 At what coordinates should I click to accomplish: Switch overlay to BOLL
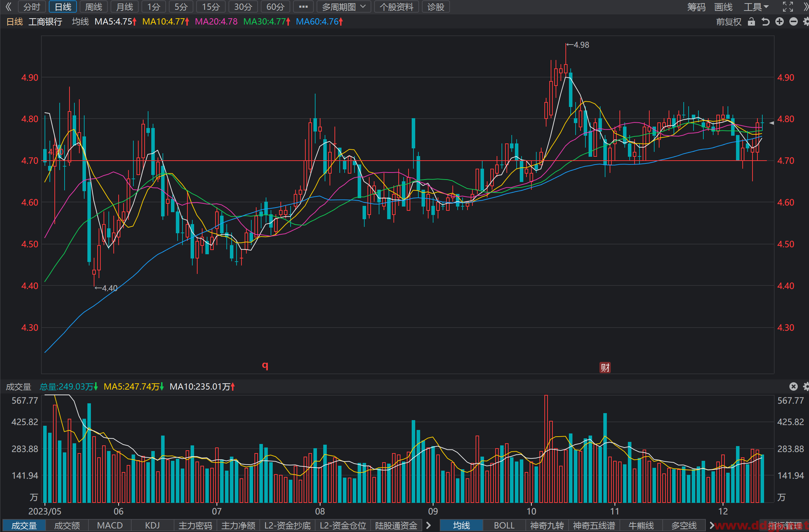pos(504,525)
